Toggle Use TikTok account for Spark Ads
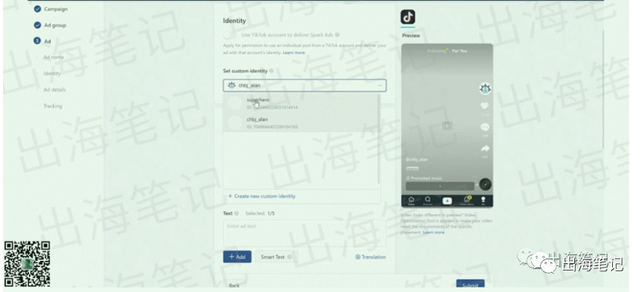The width and height of the screenshot is (644, 292). click(x=230, y=36)
